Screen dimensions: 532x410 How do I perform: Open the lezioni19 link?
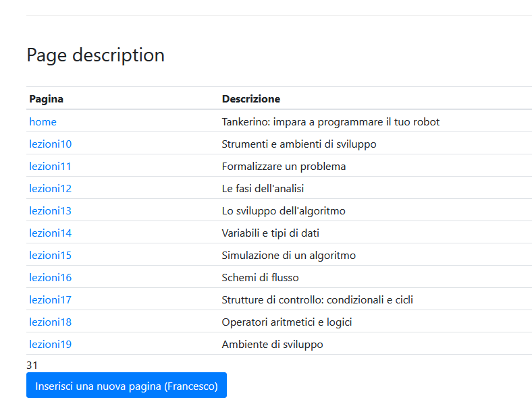50,345
